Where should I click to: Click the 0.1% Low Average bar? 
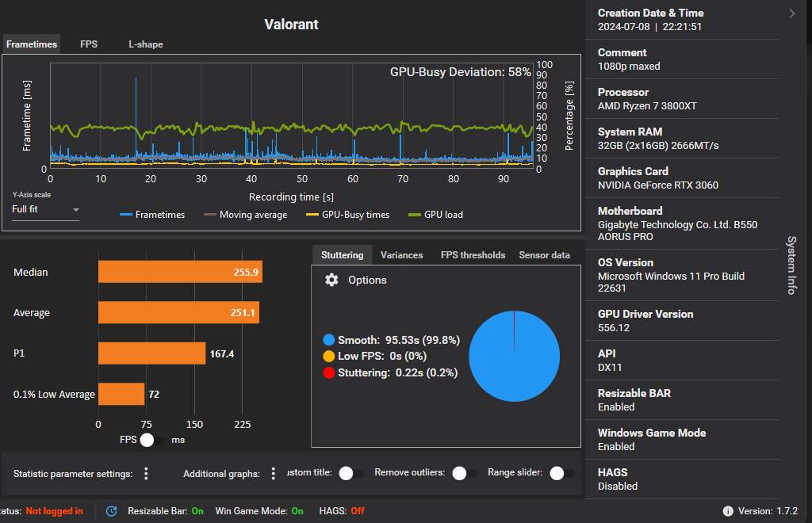pyautogui.click(x=121, y=394)
